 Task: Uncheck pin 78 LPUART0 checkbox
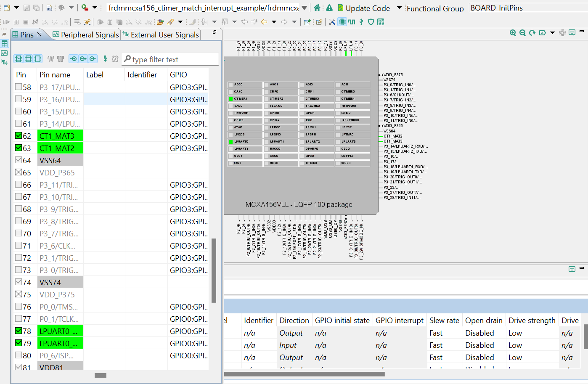(x=18, y=331)
